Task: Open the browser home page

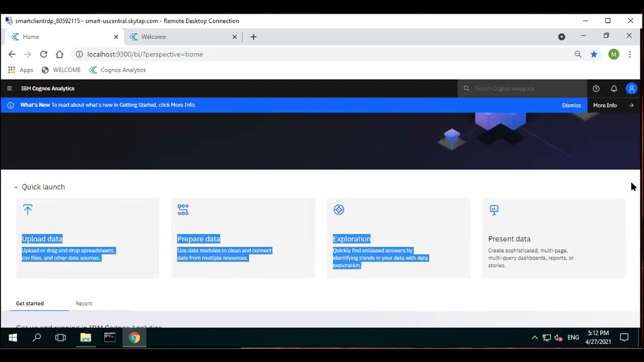Action: click(x=59, y=54)
